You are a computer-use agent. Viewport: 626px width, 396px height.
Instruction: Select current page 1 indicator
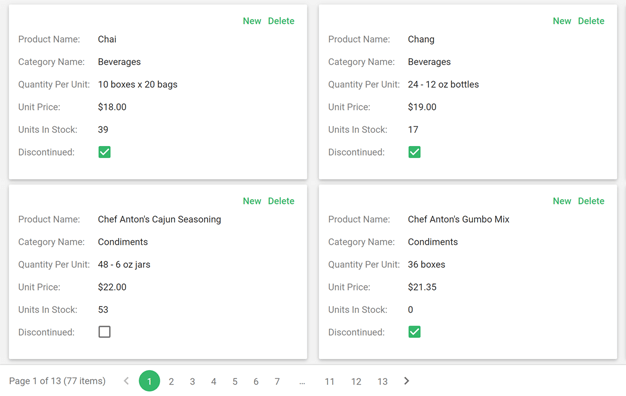pos(149,381)
